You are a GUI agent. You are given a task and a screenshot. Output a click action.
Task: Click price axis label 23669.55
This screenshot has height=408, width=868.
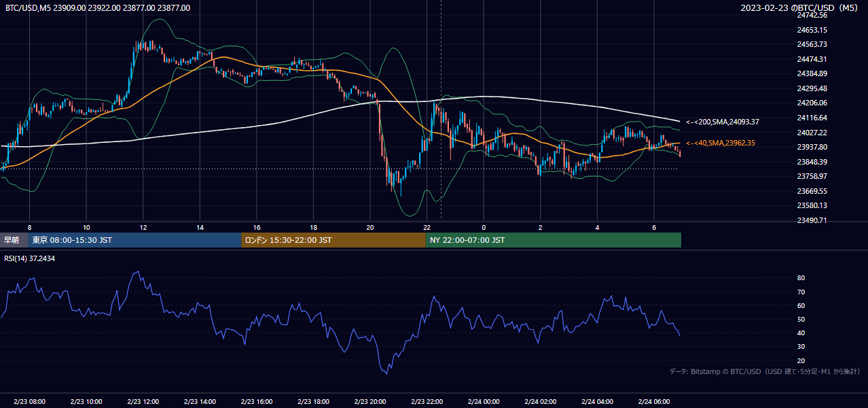[812, 191]
